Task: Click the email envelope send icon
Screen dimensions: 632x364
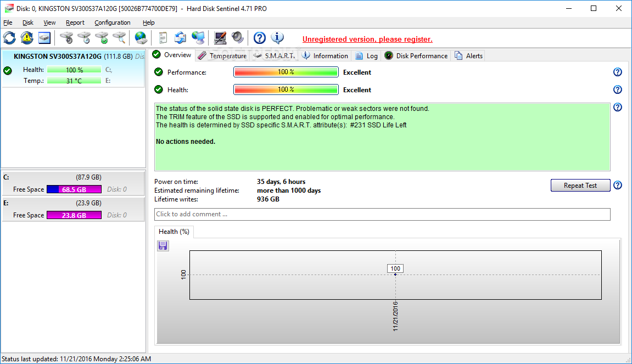Action: (x=180, y=38)
